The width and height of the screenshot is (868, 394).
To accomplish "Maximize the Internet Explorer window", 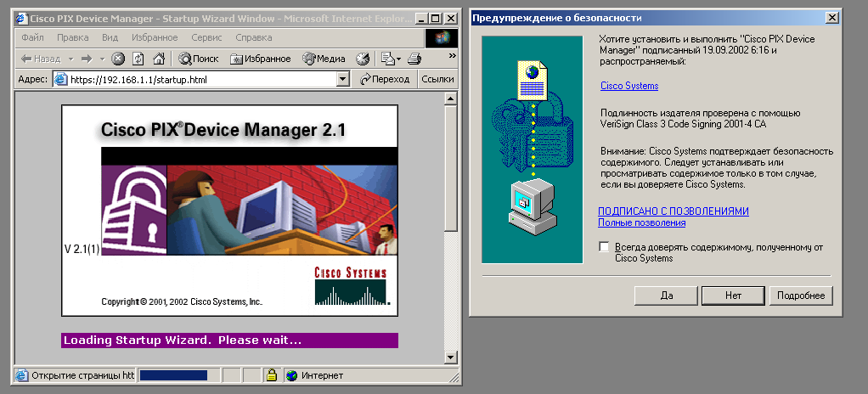I will tap(437, 19).
